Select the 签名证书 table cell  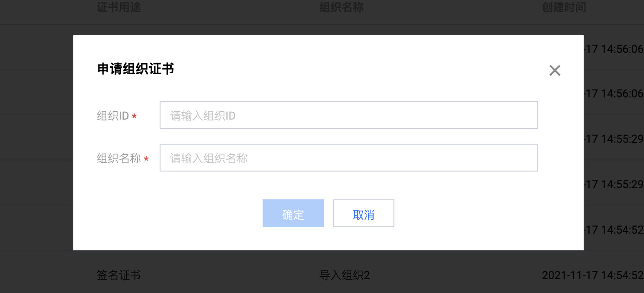click(119, 275)
